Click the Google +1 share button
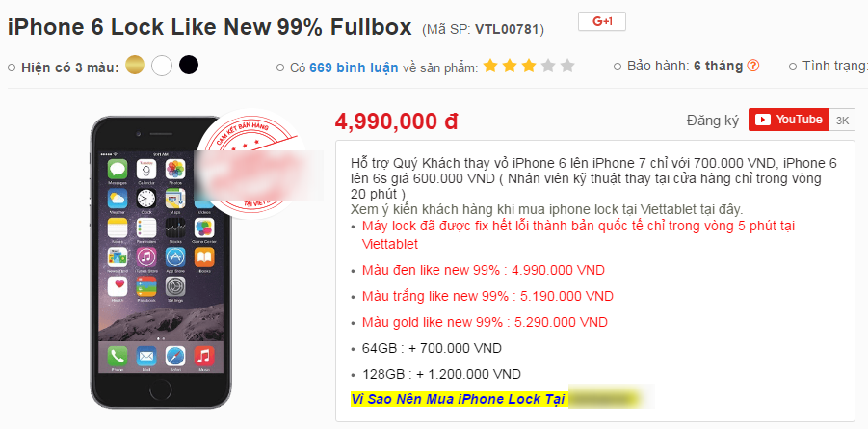The height and width of the screenshot is (429, 868). click(x=602, y=21)
